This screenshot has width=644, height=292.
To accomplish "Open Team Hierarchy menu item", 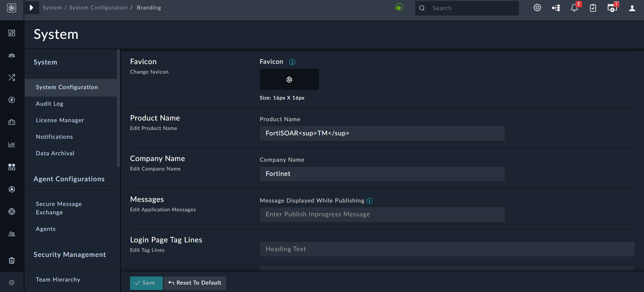I will click(x=58, y=280).
